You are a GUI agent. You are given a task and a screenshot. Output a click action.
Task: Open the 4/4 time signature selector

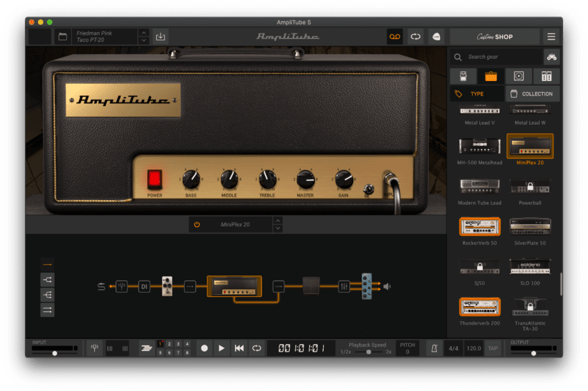click(x=453, y=349)
